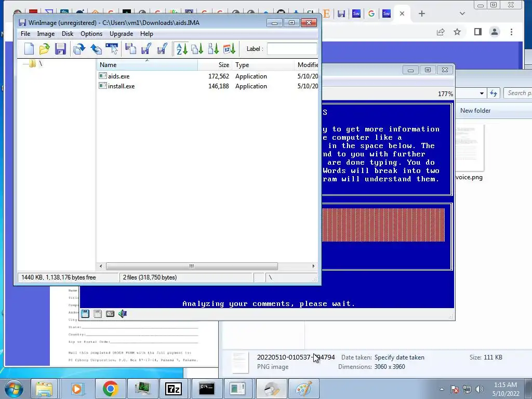This screenshot has height=399, width=532.
Task: Click the volume icon in system tray
Action: [x=479, y=389]
